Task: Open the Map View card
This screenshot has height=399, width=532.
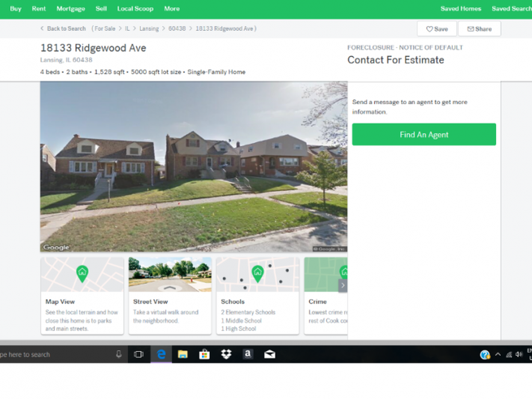Action: [x=82, y=296]
